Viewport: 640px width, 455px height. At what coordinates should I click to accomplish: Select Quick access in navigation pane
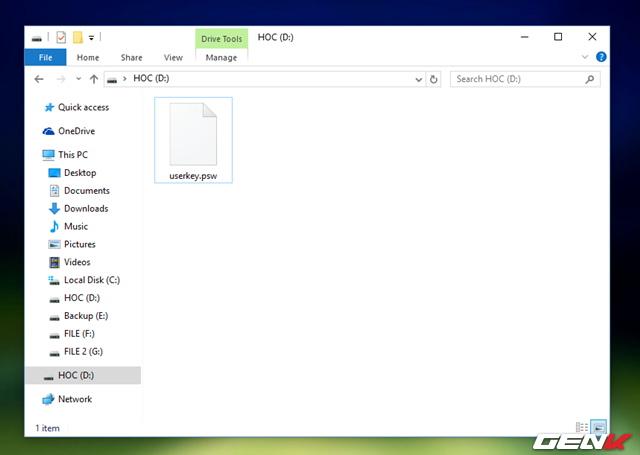(x=83, y=107)
